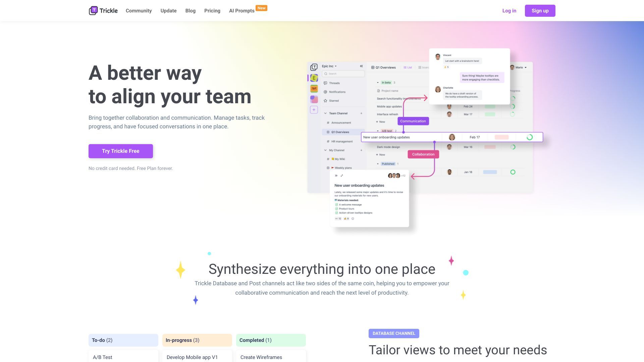Image resolution: width=644 pixels, height=362 pixels.
Task: Click the full progress ring for Jan 18
Action: pos(513,172)
